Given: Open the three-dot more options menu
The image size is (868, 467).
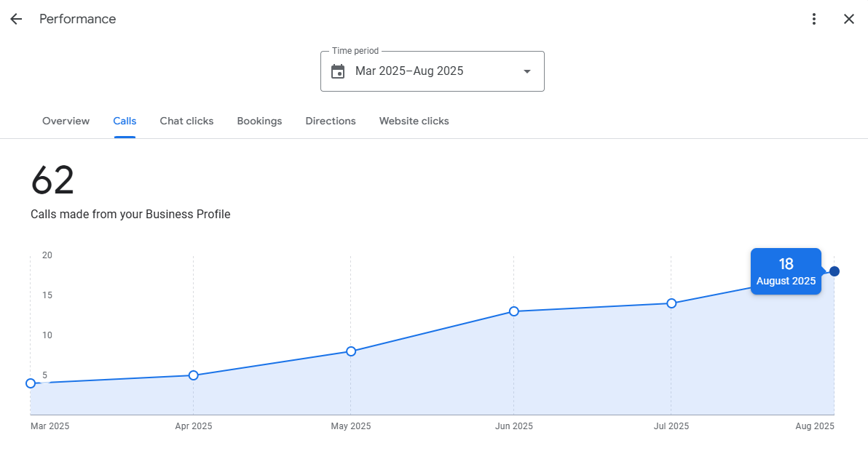Looking at the screenshot, I should [814, 19].
